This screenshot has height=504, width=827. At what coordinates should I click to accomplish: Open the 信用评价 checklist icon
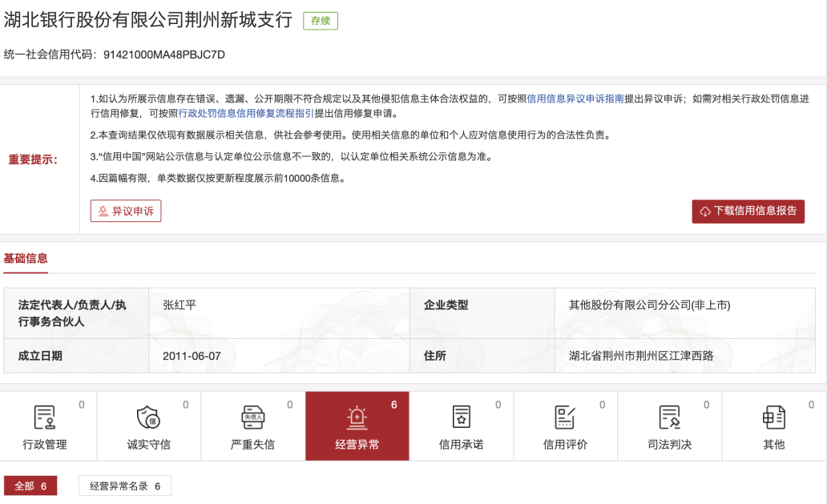pos(565,417)
